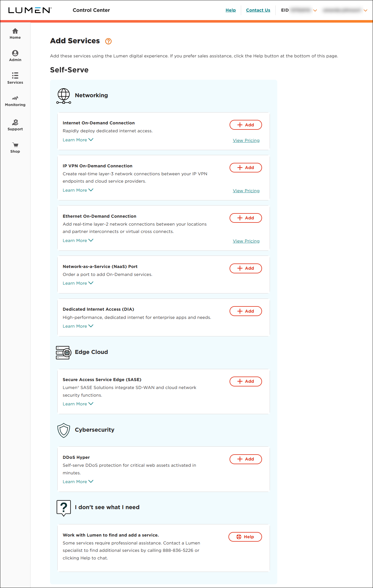Click the Edge Cloud server icon
Image resolution: width=373 pixels, height=588 pixels.
pyautogui.click(x=64, y=353)
